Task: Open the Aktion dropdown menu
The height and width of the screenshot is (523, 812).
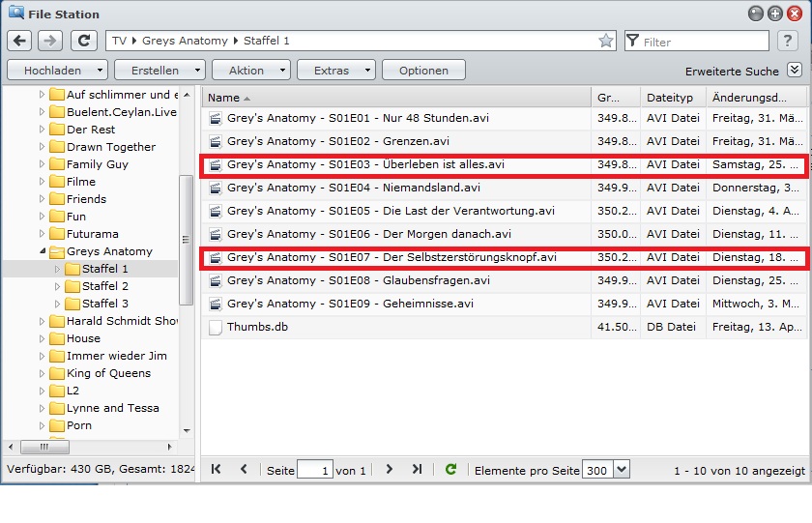Action: pyautogui.click(x=251, y=70)
